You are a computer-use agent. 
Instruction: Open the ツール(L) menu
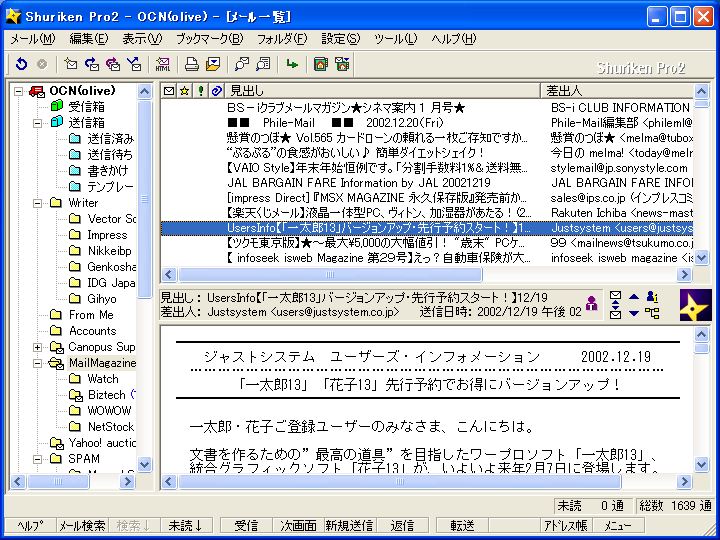point(395,39)
